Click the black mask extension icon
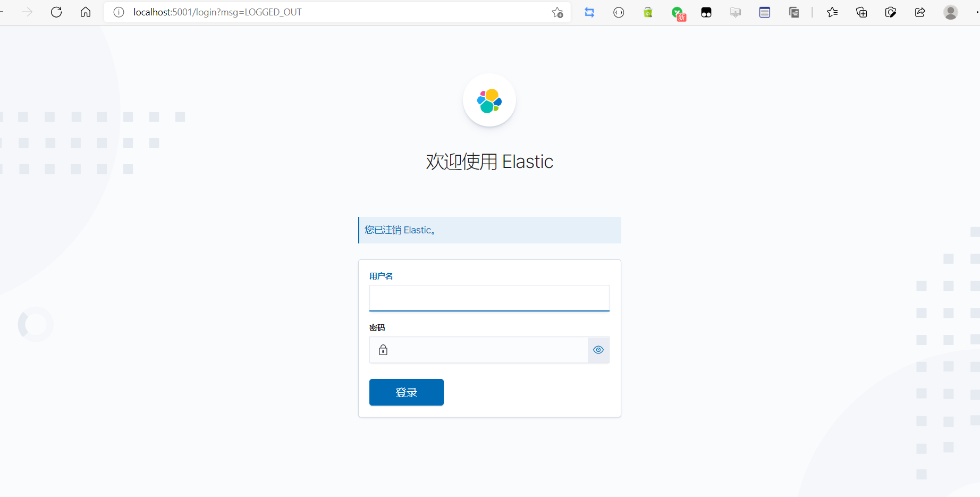The height and width of the screenshot is (497, 980). pyautogui.click(x=706, y=12)
